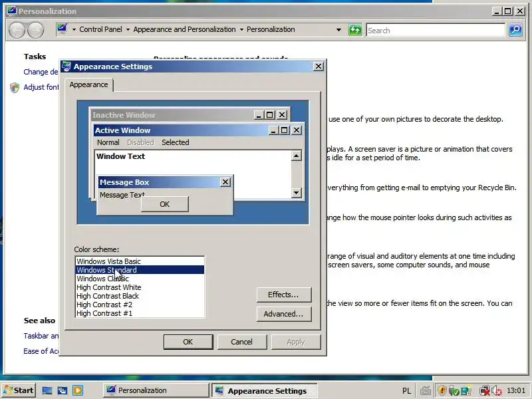
Task: Click the PL language indicator
Action: click(x=407, y=391)
